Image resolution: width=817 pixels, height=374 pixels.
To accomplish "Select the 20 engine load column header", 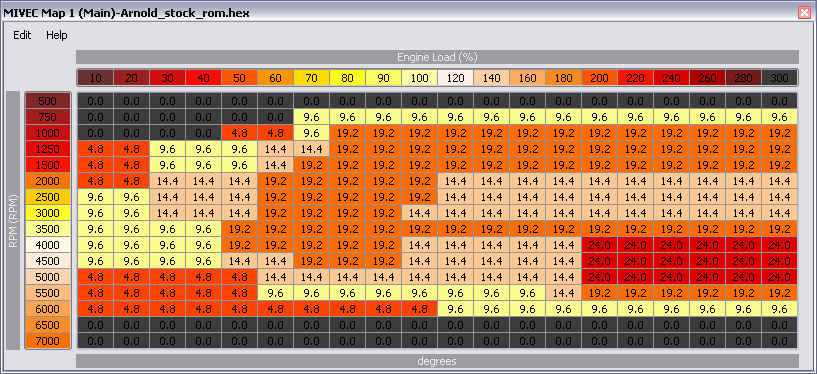I will (131, 78).
